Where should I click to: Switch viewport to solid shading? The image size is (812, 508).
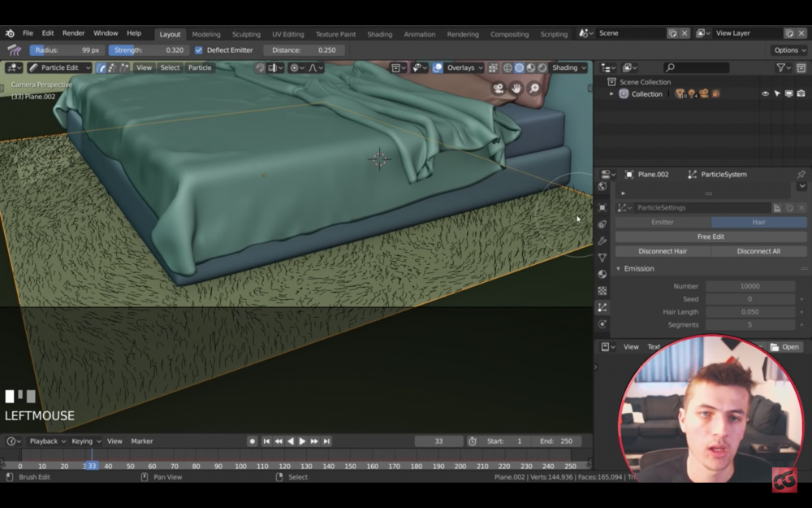tap(519, 68)
